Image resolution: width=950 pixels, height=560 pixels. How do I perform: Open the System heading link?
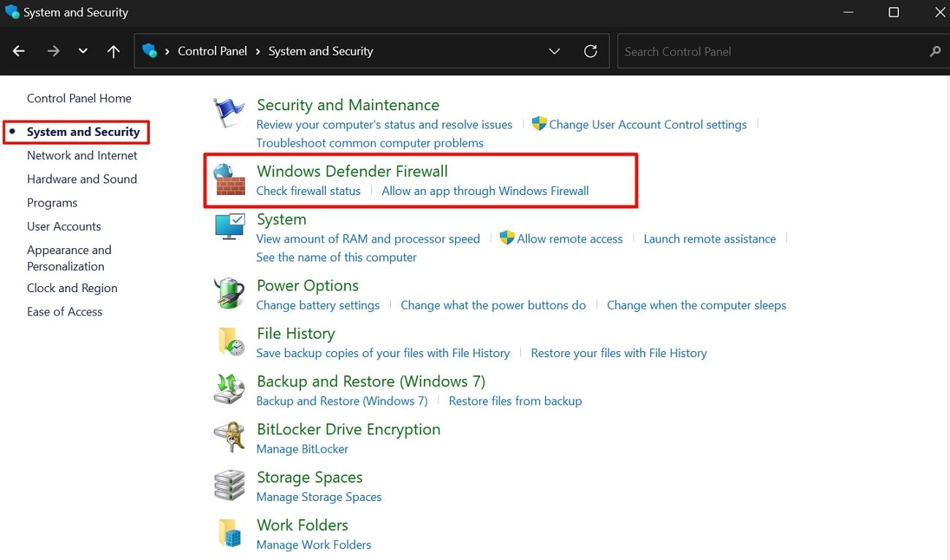(x=281, y=220)
